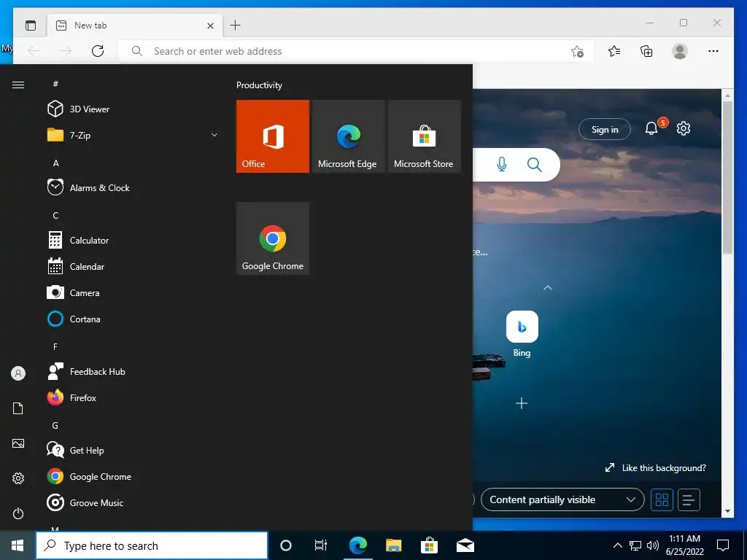
Task: Open Bing quick link
Action: (522, 334)
